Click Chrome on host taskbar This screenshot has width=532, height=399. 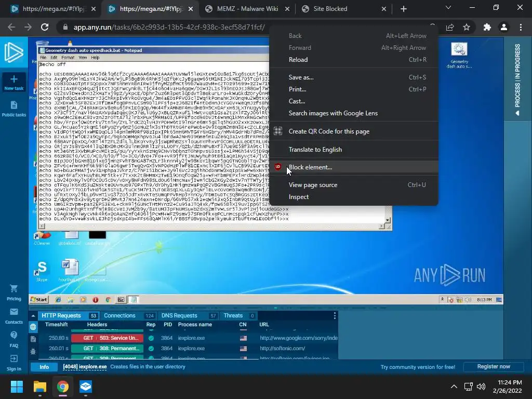[63, 387]
